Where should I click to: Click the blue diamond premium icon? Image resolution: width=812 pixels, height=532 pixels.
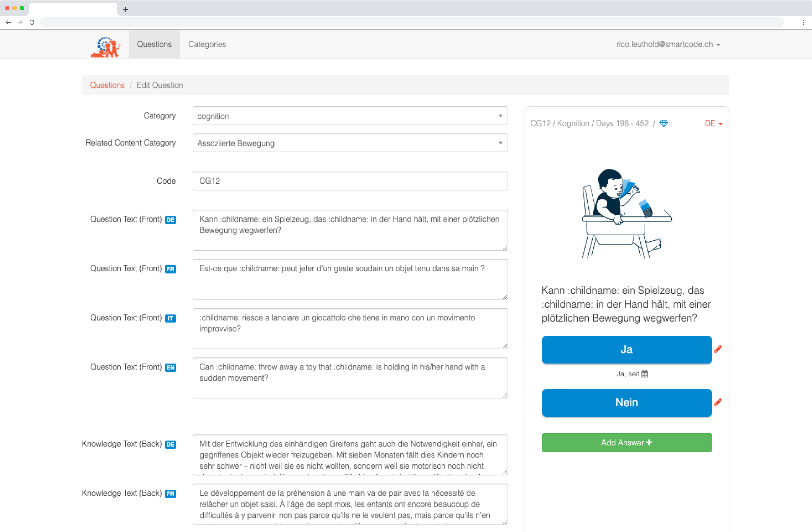click(x=664, y=123)
